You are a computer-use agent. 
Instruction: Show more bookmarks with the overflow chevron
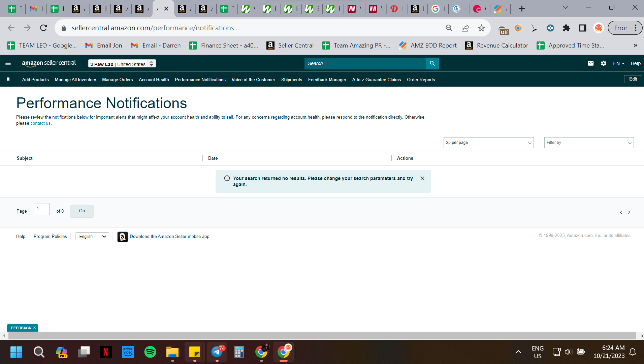tap(635, 45)
